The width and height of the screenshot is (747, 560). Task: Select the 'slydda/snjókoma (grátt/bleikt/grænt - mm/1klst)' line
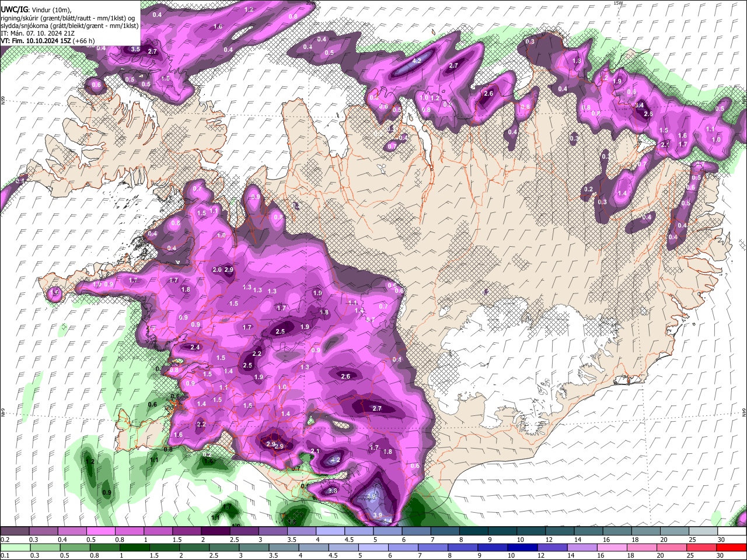(x=69, y=25)
